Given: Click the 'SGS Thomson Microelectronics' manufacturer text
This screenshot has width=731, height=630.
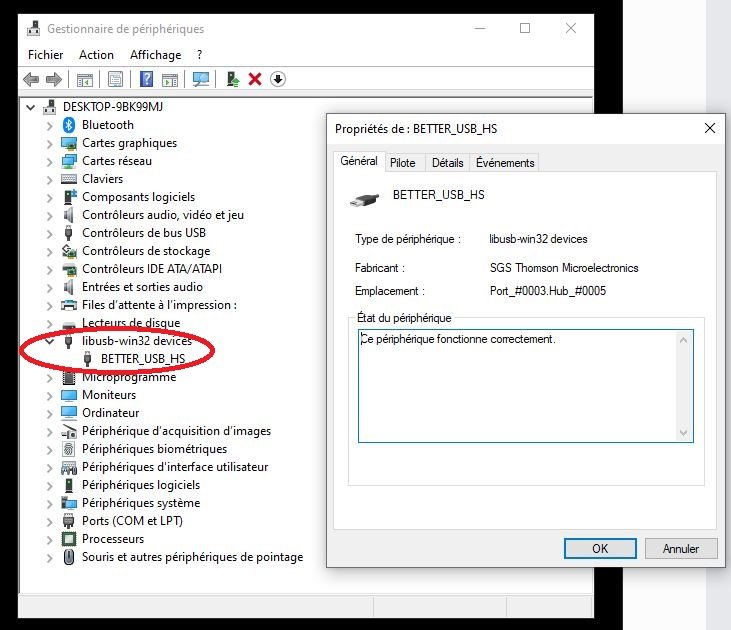Looking at the screenshot, I should [564, 268].
